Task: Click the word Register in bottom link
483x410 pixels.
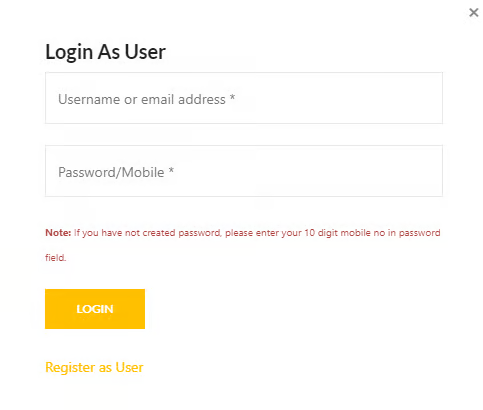Action: click(x=70, y=368)
